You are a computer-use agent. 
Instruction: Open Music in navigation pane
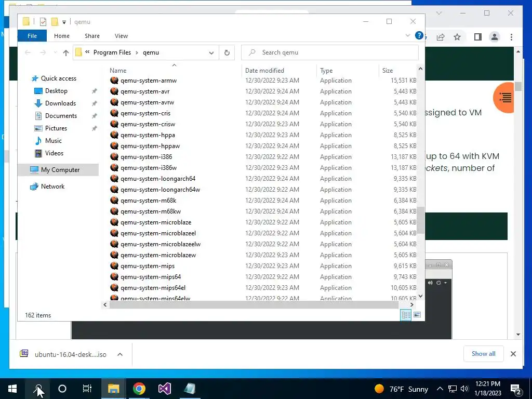[54, 140]
